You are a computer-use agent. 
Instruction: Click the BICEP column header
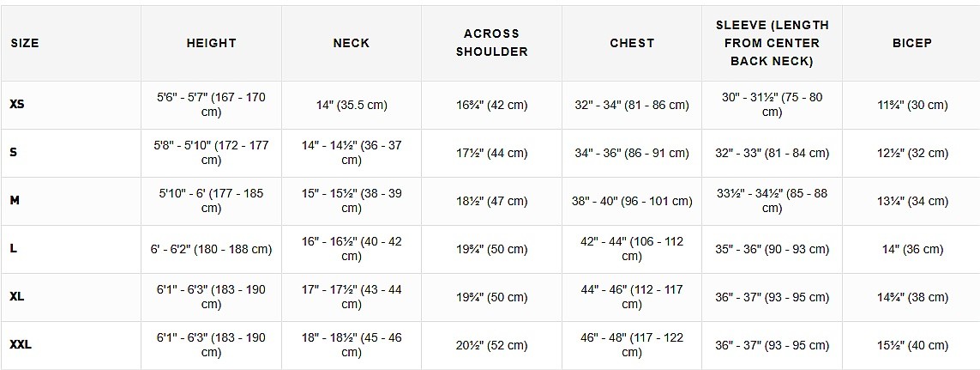pos(912,43)
